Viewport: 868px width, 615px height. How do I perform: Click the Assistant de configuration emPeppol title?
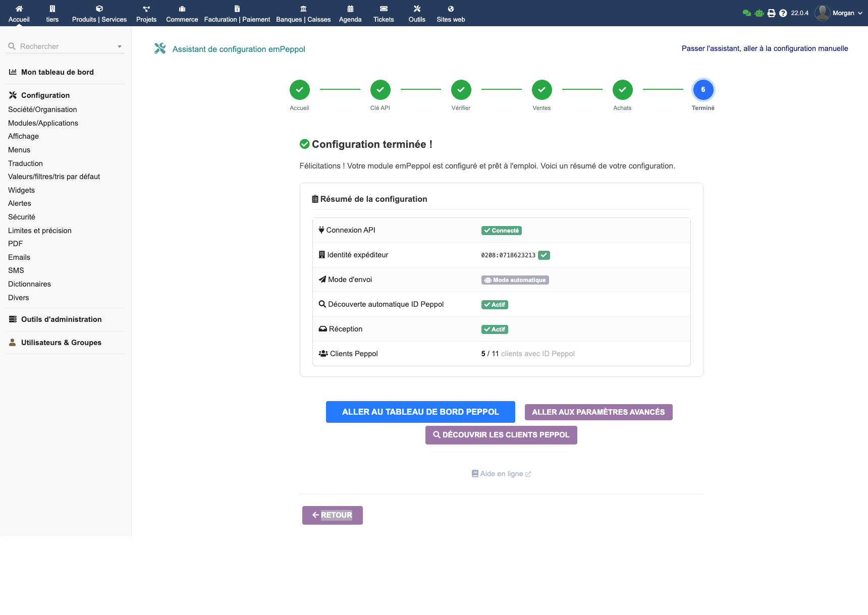point(239,49)
